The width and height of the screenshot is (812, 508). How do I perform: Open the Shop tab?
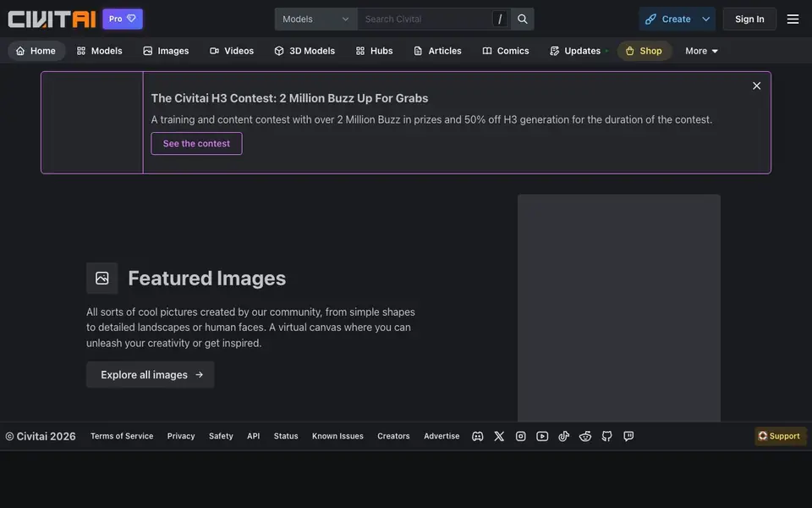(x=644, y=51)
